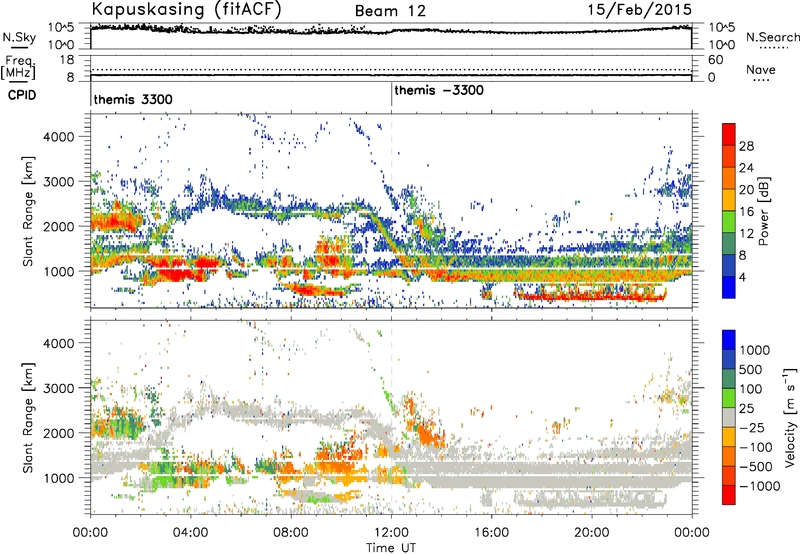Screen dimensions: 800x554
Task: Click the '-1000' velocity scale value
Action: [x=759, y=486]
